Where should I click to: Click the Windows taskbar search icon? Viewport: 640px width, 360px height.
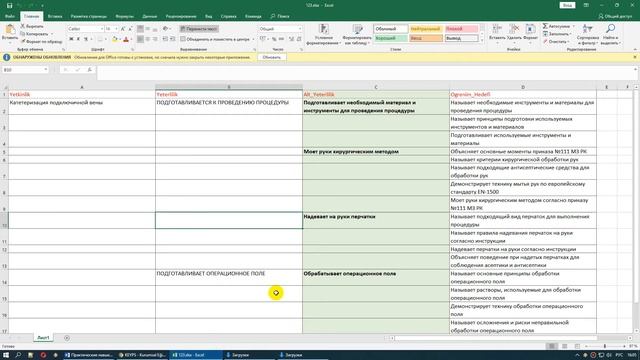(x=18, y=355)
